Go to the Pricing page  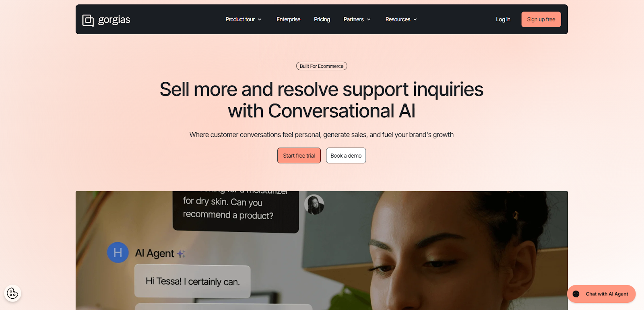point(322,19)
